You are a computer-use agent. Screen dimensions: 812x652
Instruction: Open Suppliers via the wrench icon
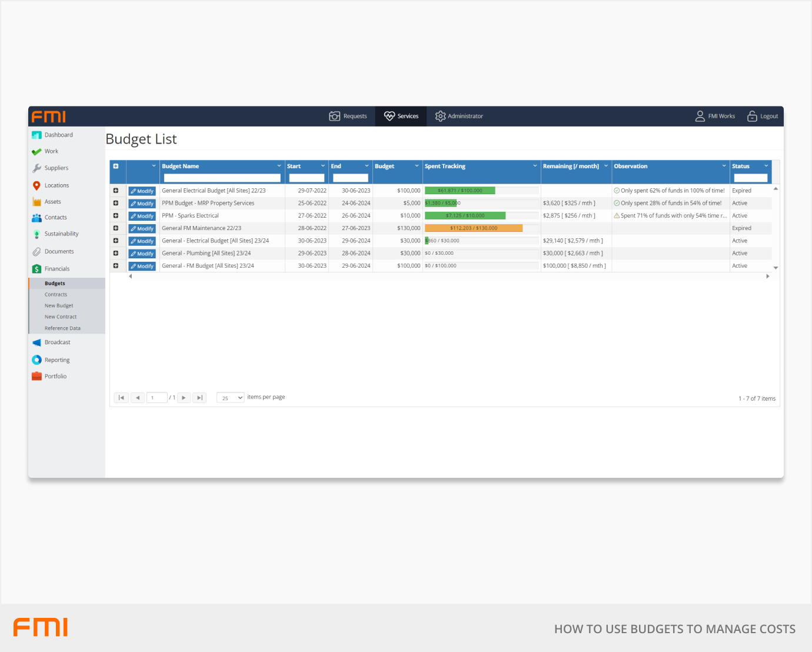[36, 168]
